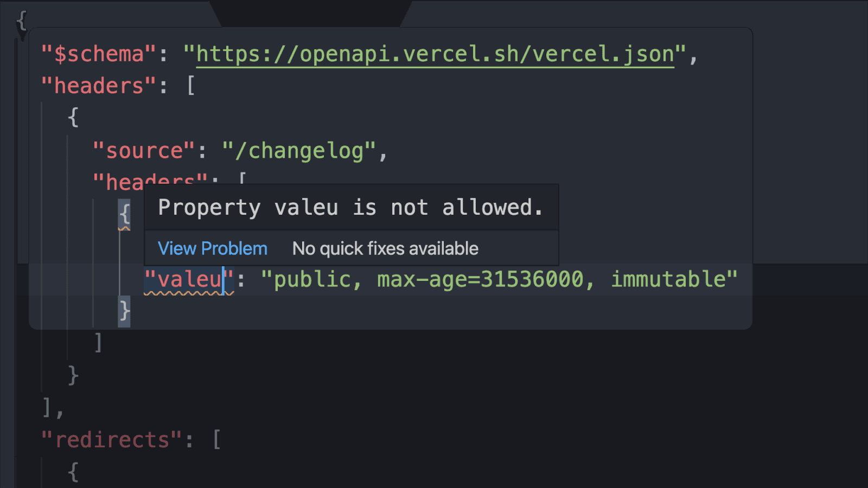Click the highlighted closing brace below "valeu"
The image size is (868, 488).
point(124,311)
